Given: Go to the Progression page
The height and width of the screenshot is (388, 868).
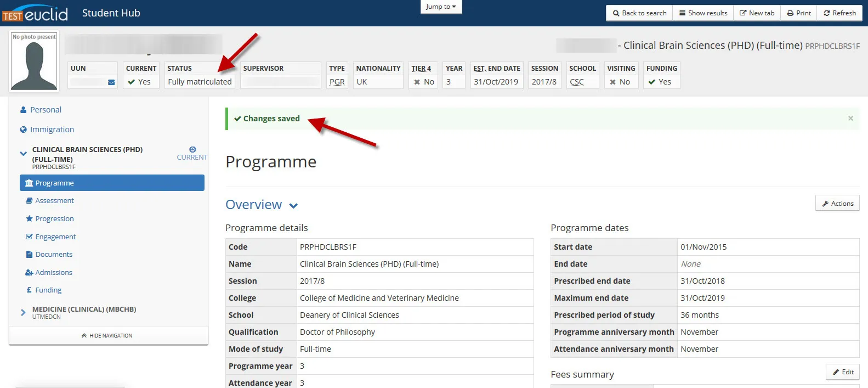Looking at the screenshot, I should [54, 218].
